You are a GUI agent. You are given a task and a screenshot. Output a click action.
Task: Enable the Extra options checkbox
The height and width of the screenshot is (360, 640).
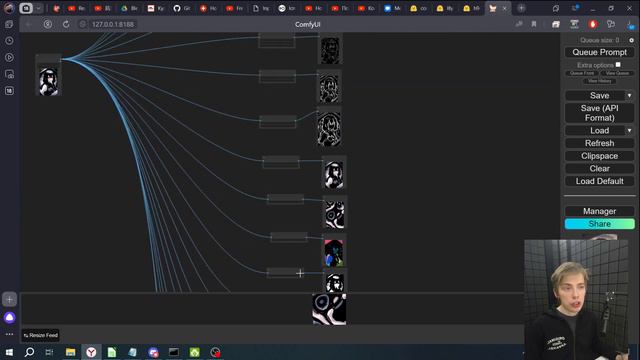pos(618,64)
